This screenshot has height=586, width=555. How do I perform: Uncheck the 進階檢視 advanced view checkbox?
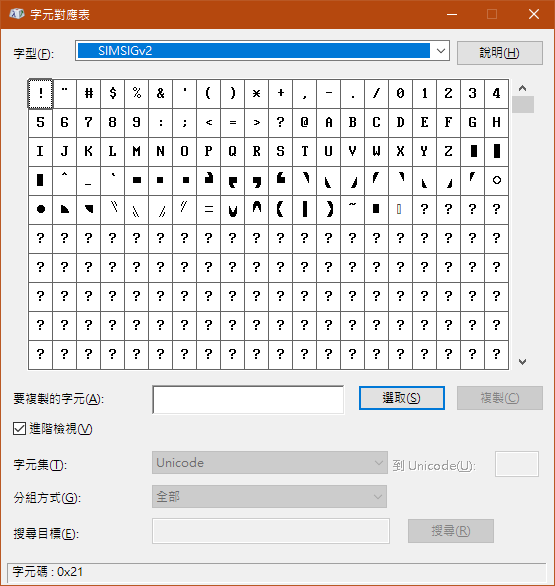coord(19,429)
